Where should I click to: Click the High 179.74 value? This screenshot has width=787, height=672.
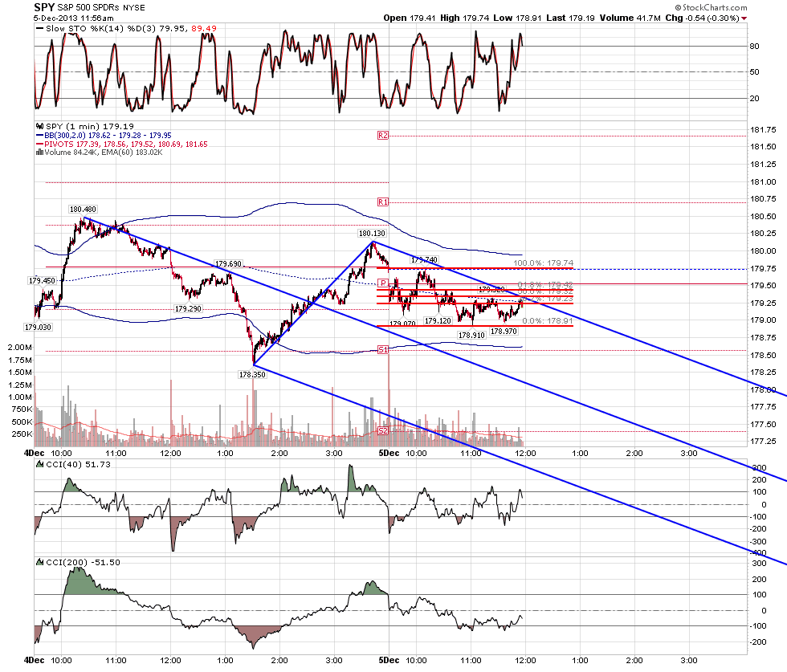point(465,18)
